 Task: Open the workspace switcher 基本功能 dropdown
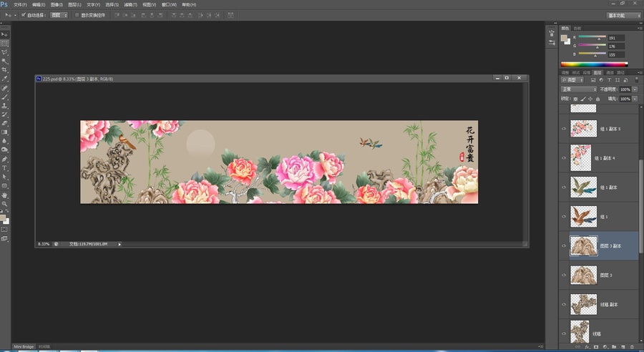coord(624,16)
